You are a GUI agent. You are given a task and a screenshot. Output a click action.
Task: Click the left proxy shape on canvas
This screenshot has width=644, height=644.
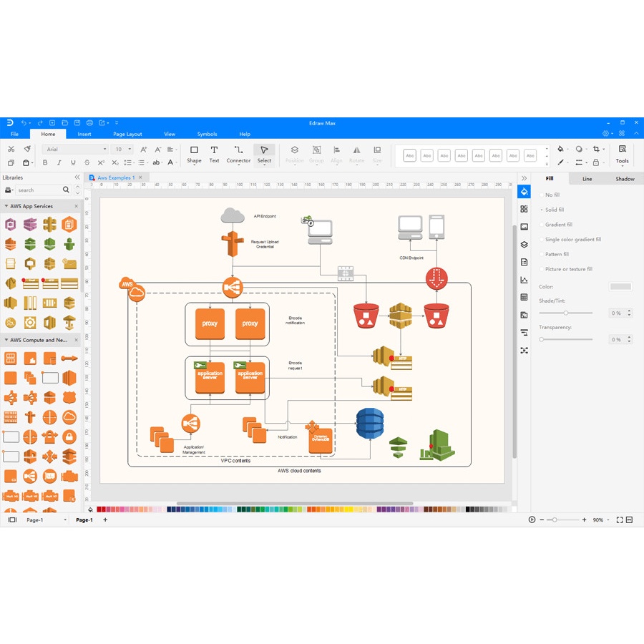pyautogui.click(x=210, y=323)
